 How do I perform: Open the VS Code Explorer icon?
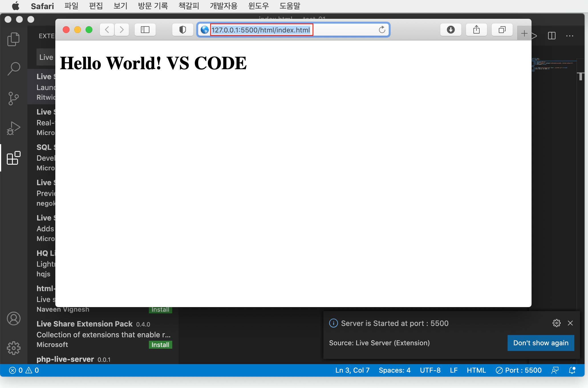pyautogui.click(x=13, y=39)
